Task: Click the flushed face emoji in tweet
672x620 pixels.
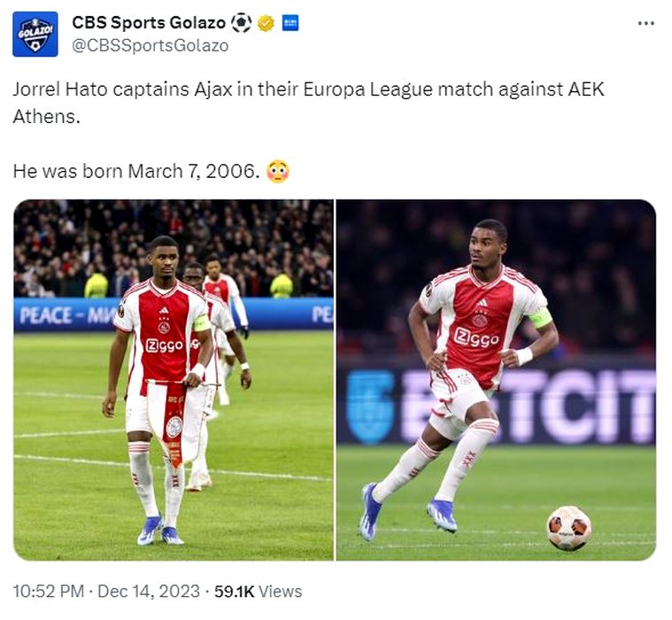Action: point(278,171)
